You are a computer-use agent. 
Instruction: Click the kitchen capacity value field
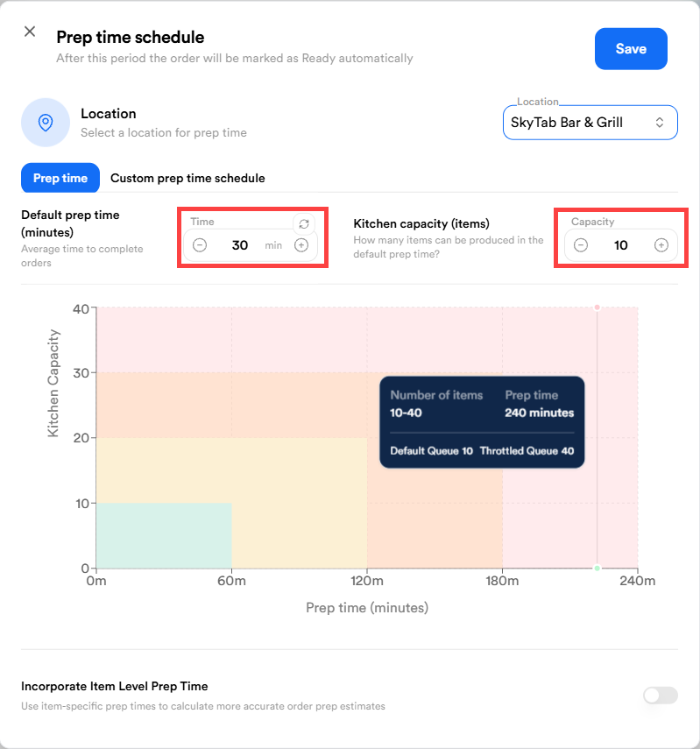click(620, 245)
